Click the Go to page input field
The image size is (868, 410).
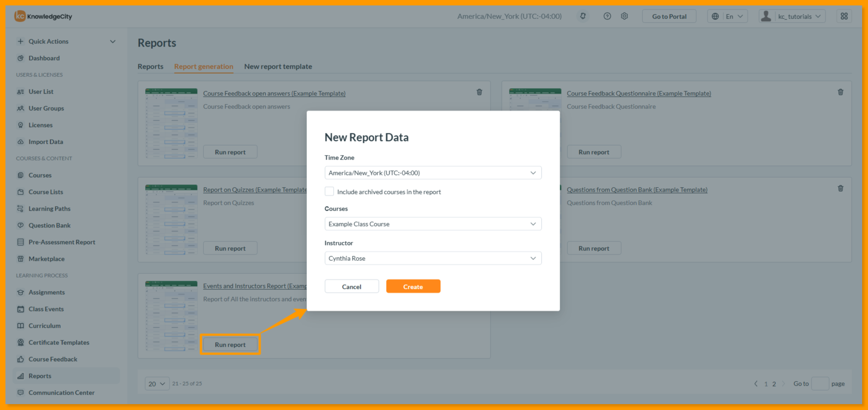[820, 383]
